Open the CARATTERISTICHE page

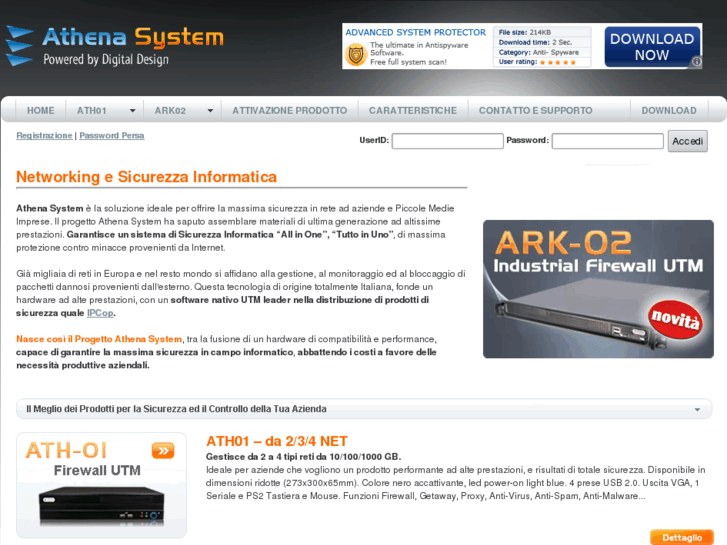(x=413, y=111)
